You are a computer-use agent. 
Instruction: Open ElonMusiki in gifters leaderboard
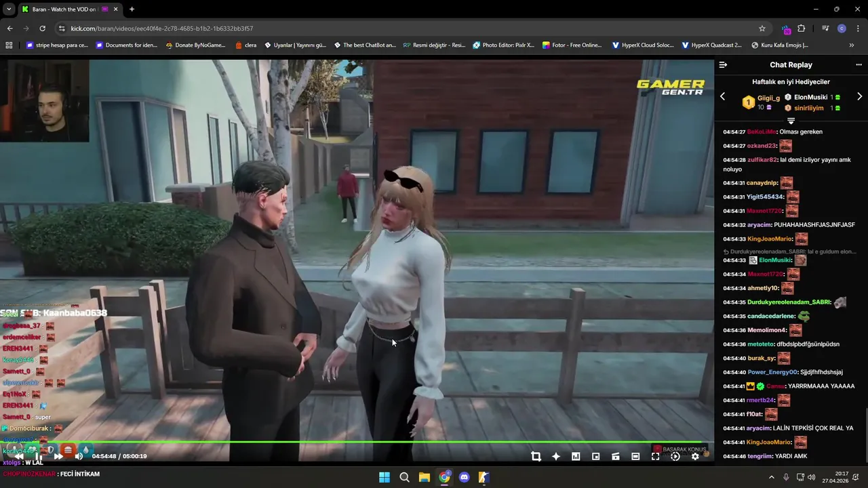[x=810, y=98]
